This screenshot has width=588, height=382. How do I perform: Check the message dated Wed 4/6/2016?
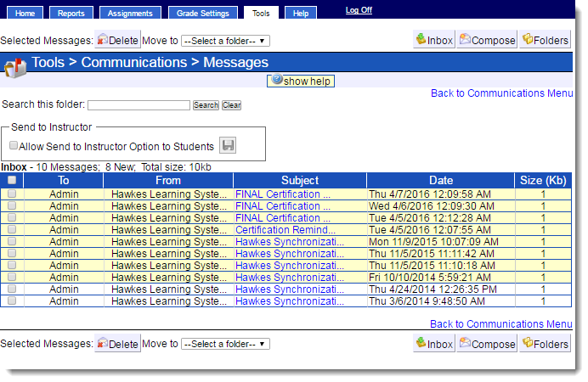click(12, 205)
